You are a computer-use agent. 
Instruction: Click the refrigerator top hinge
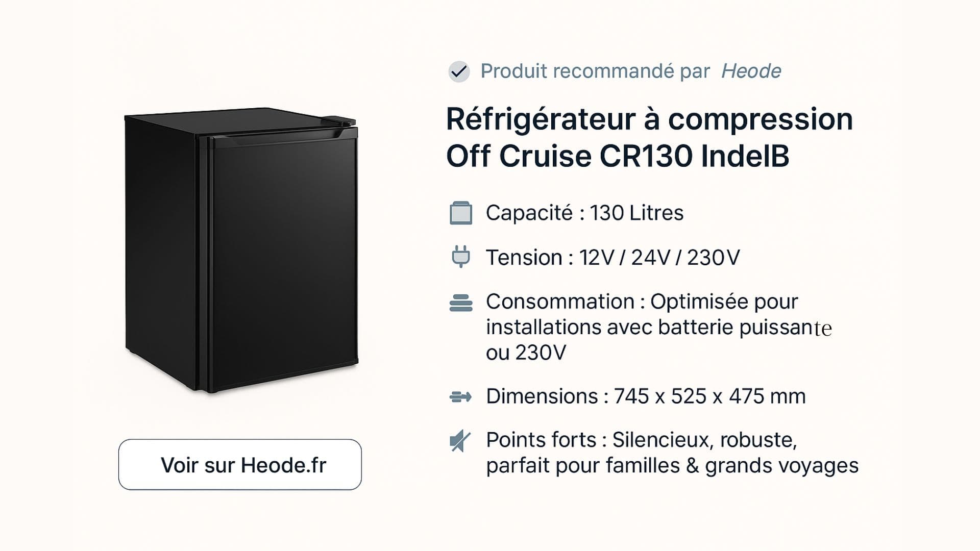pos(341,120)
